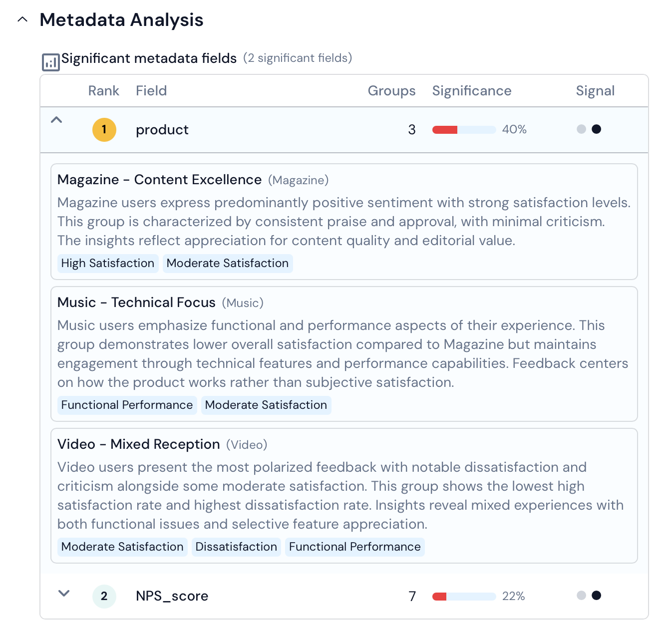Screen dimensions: 672x633
Task: Click the gray signal dot for product
Action: tap(581, 129)
